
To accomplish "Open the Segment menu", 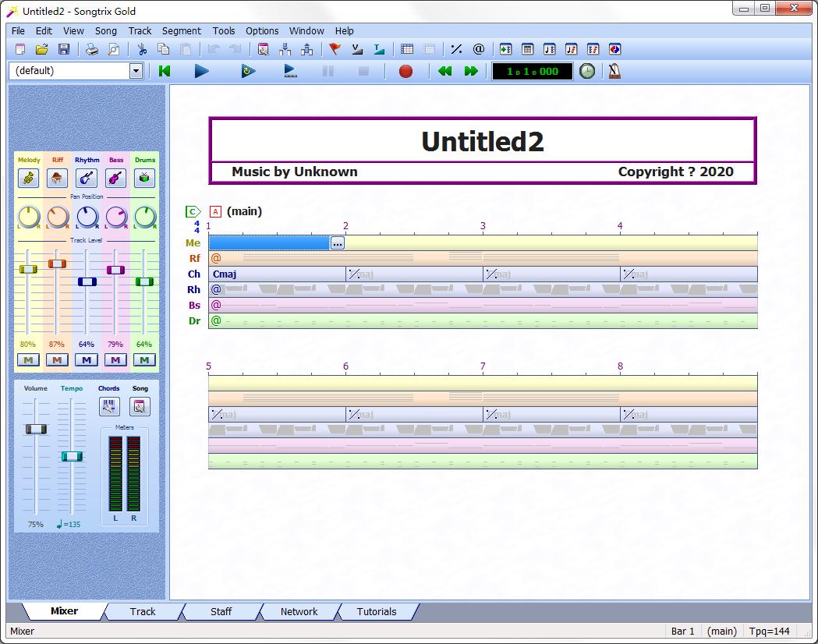I will (x=181, y=31).
